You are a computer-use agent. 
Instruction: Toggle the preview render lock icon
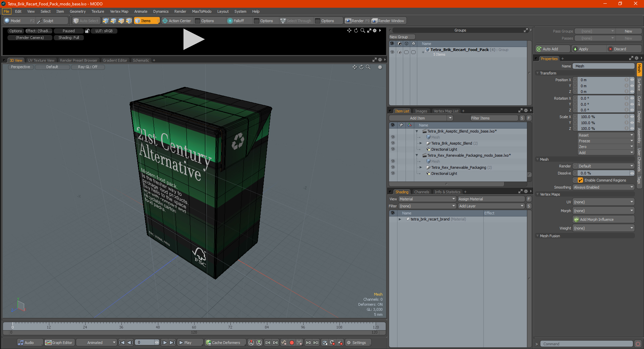[87, 31]
